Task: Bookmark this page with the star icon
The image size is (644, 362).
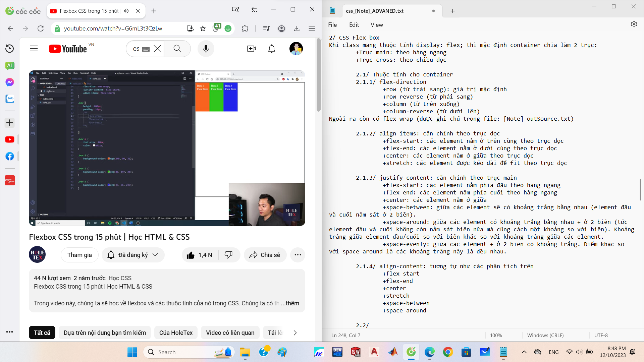Action: click(x=203, y=28)
